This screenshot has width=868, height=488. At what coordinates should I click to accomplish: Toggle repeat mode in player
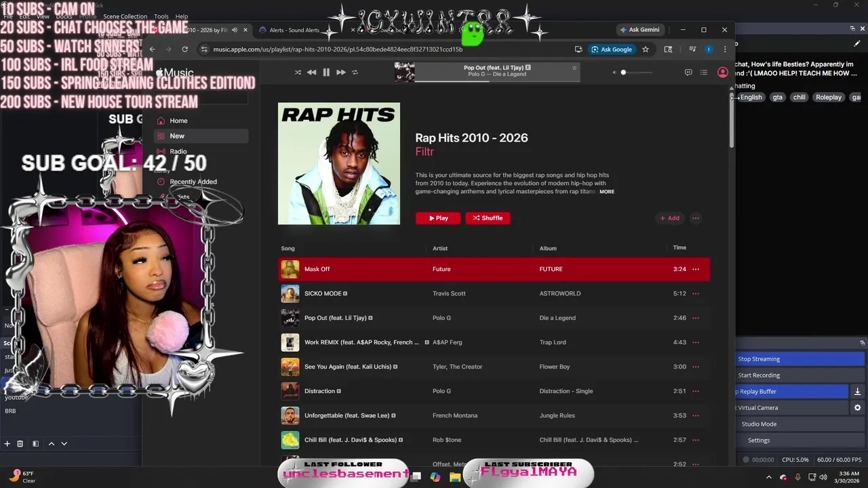pyautogui.click(x=355, y=73)
